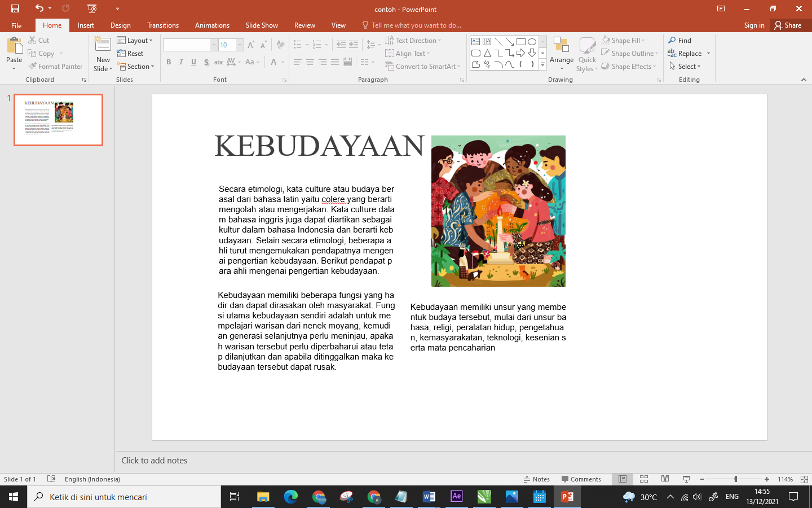Start slideshow from beginning icon in title bar
The image size is (812, 508).
click(x=92, y=8)
